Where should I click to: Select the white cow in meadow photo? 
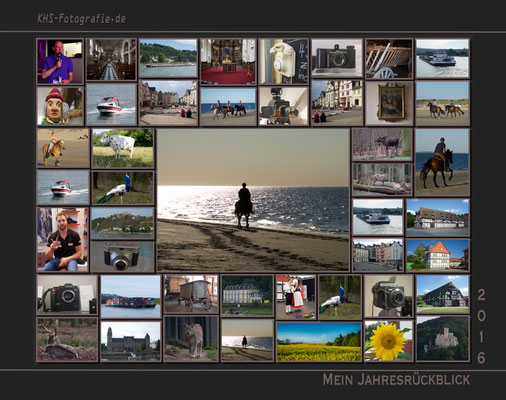pyautogui.click(x=123, y=148)
